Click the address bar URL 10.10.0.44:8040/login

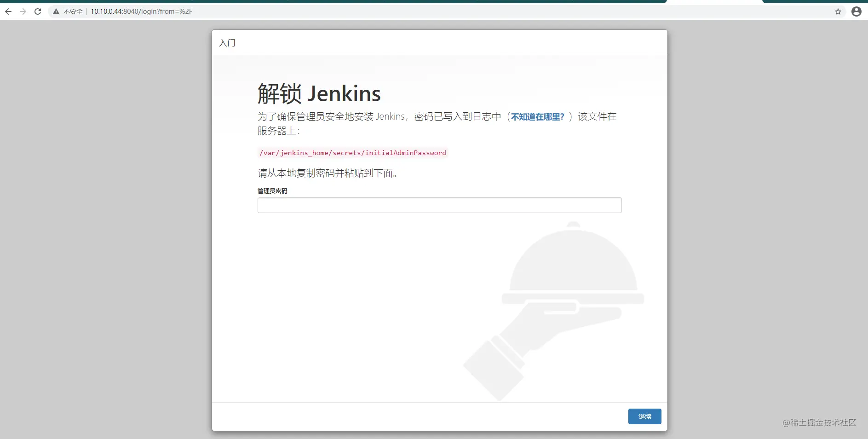(142, 12)
